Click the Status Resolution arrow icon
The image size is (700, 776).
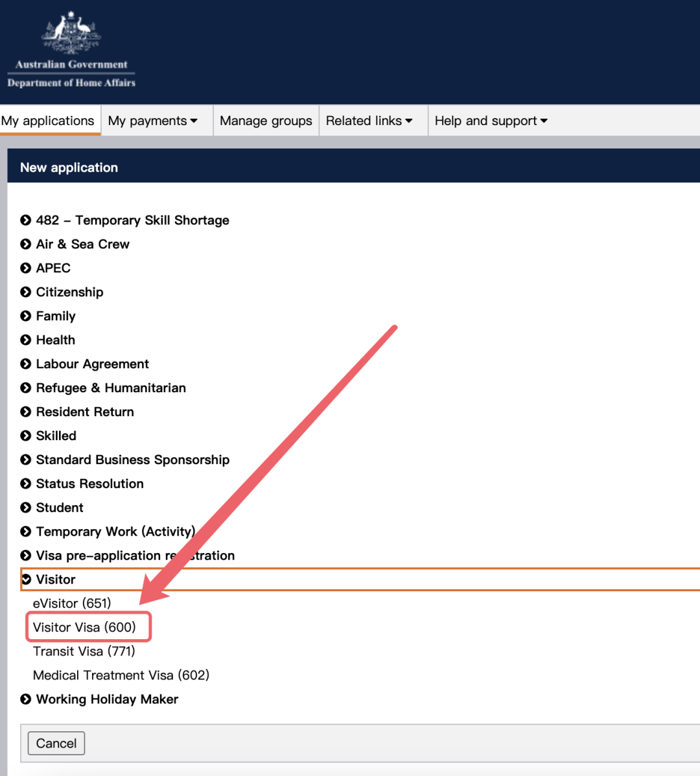tap(26, 484)
